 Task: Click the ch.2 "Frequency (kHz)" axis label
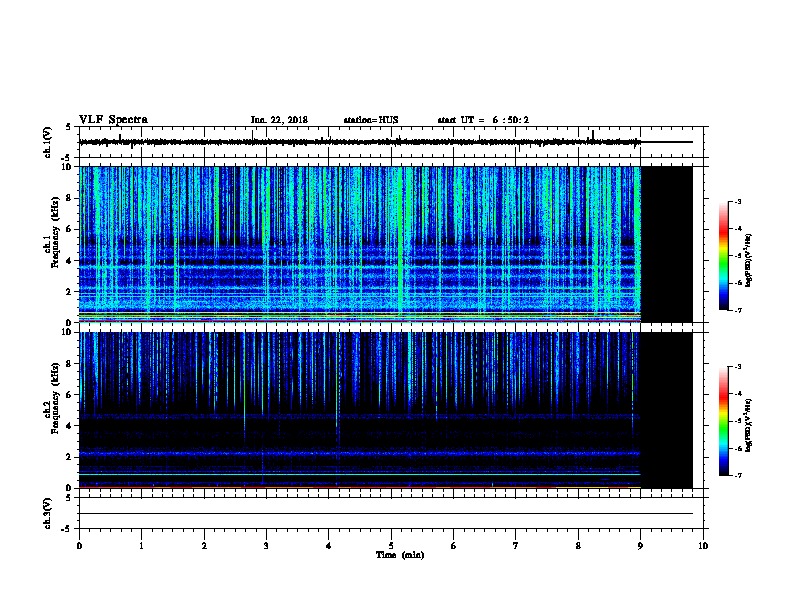(x=56, y=398)
